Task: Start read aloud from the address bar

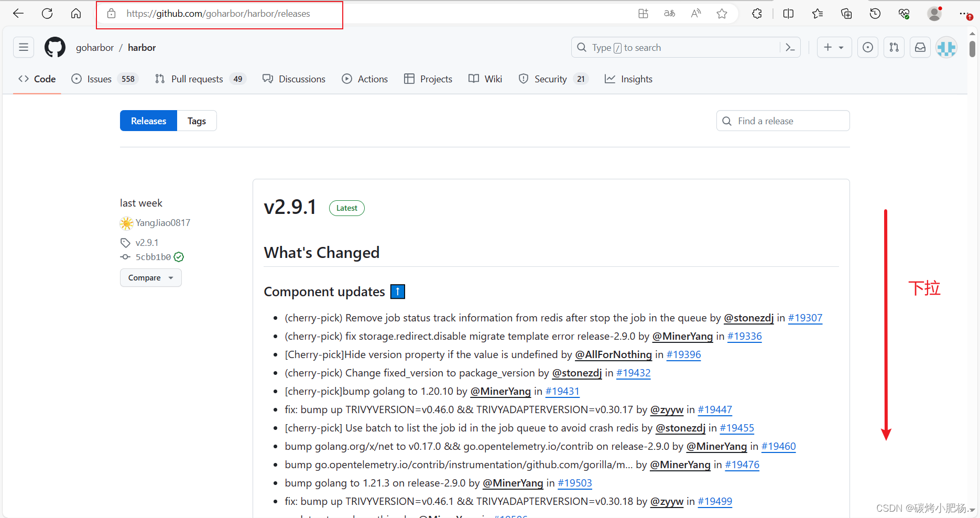Action: coord(695,14)
